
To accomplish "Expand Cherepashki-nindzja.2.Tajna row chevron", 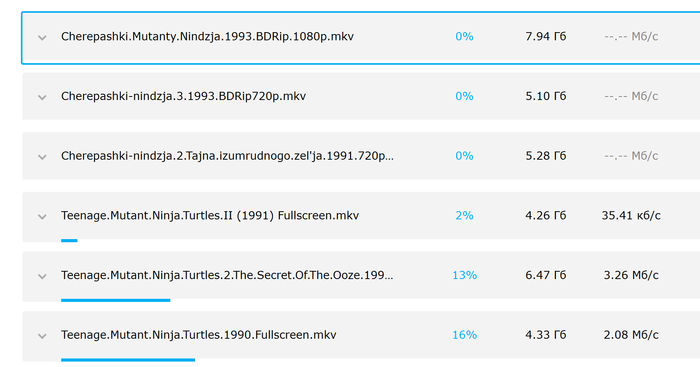I will pos(42,157).
